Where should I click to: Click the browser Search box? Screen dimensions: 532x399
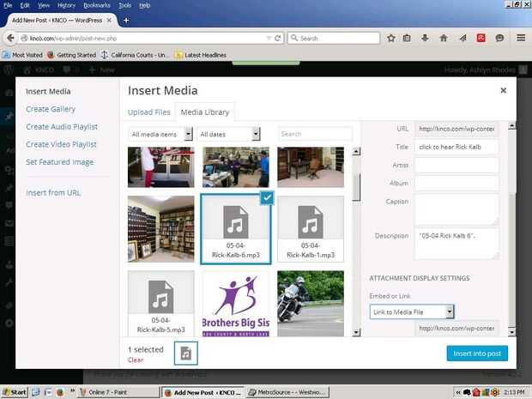(334, 38)
